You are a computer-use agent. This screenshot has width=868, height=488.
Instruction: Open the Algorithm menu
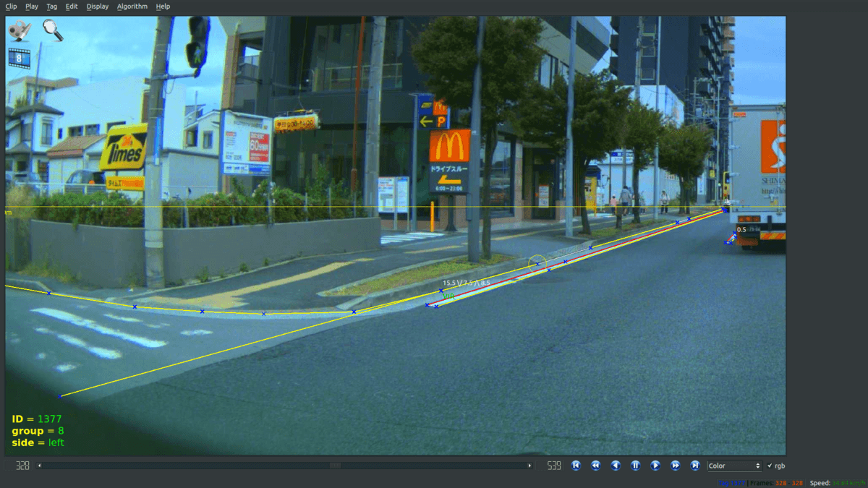pyautogui.click(x=132, y=6)
